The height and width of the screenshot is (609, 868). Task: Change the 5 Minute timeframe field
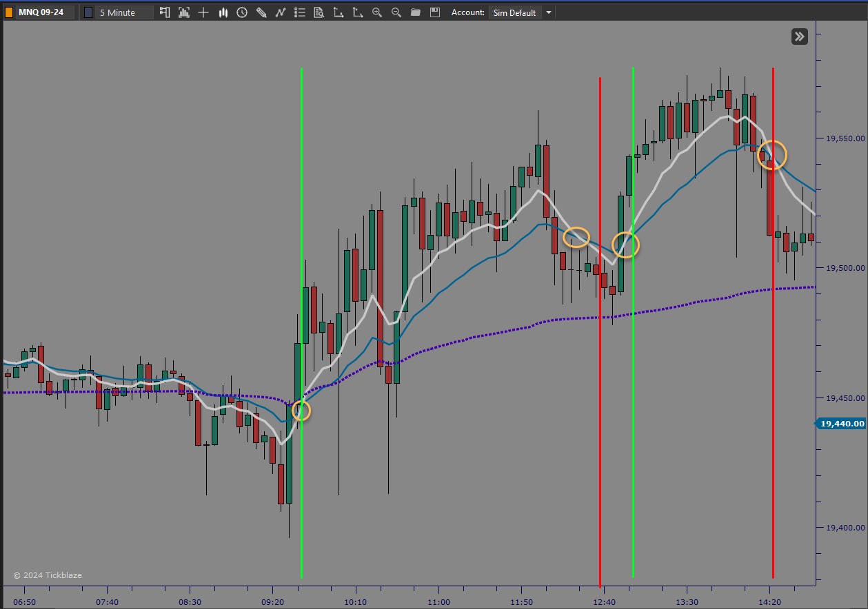pos(124,12)
